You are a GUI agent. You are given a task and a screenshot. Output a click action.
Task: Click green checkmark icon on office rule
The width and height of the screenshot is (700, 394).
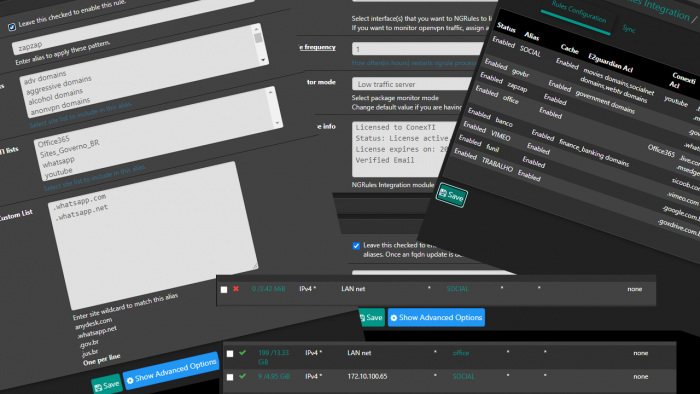click(x=242, y=353)
